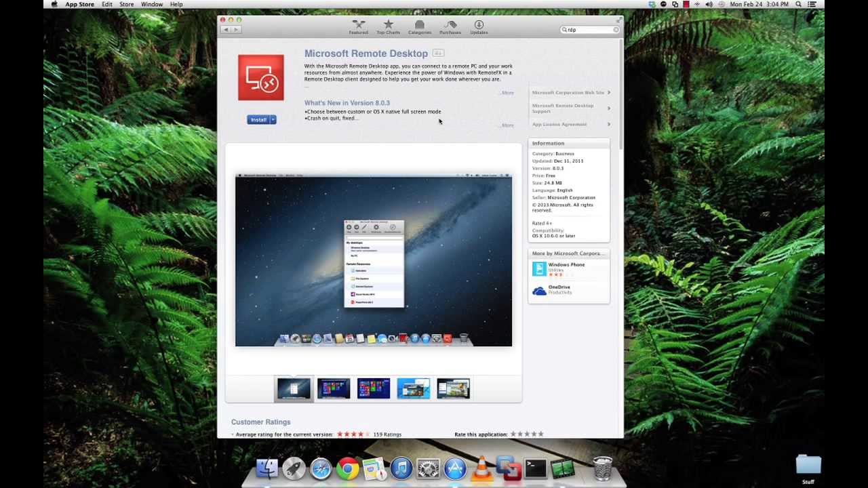Image resolution: width=868 pixels, height=488 pixels.
Task: Click the menu bar date and time
Action: [759, 4]
